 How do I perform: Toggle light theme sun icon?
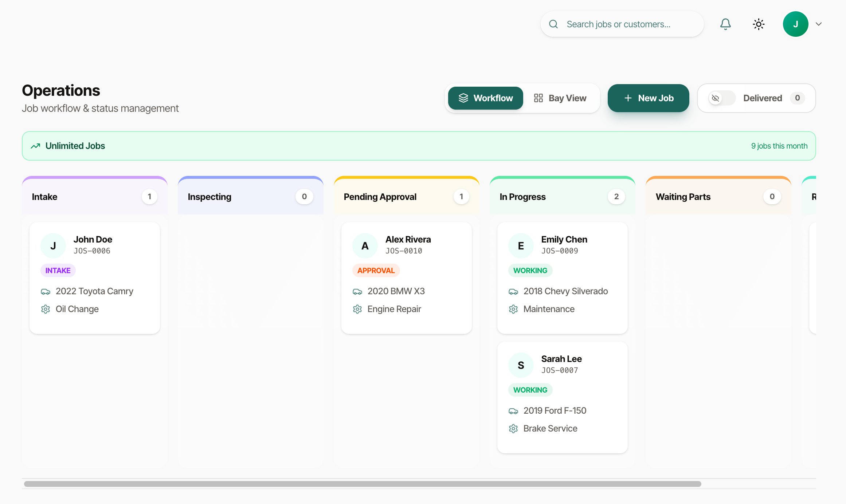pos(759,24)
